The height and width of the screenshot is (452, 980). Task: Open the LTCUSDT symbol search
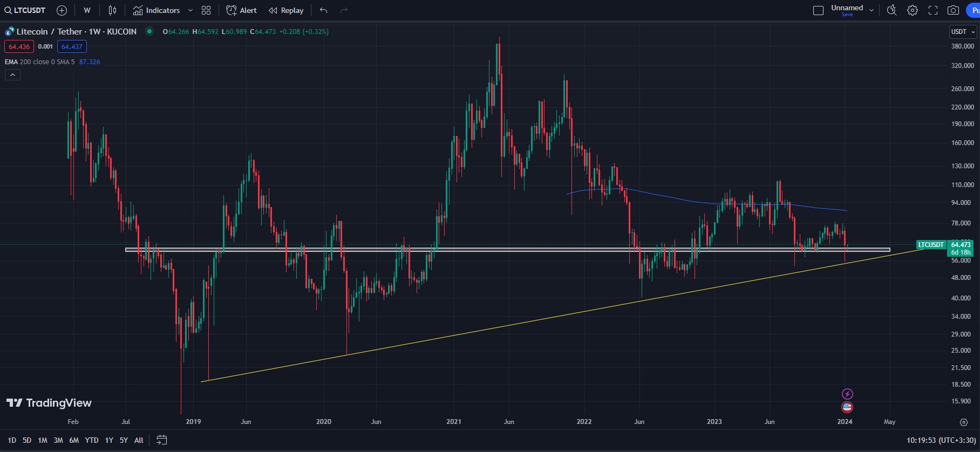[25, 10]
